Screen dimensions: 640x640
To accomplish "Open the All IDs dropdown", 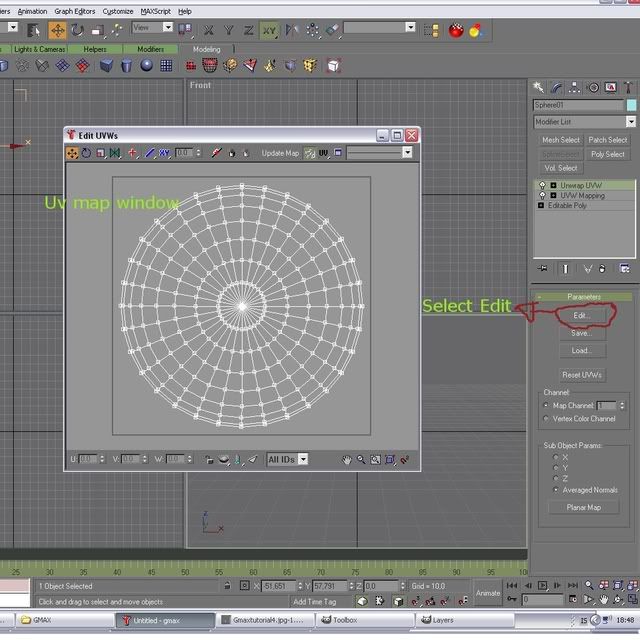I will pyautogui.click(x=287, y=460).
